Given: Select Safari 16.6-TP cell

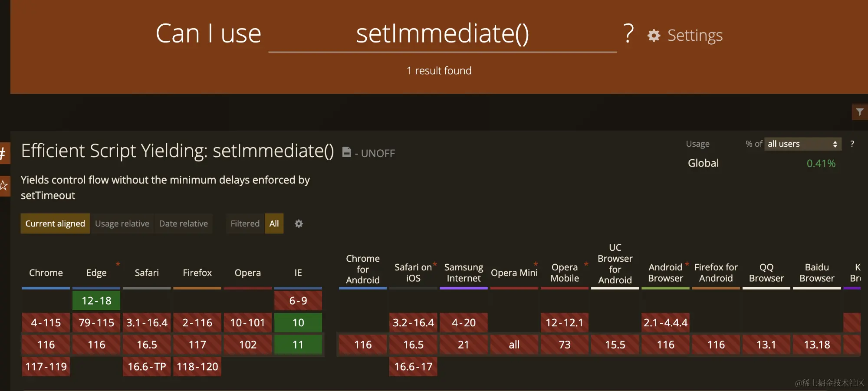Looking at the screenshot, I should pyautogui.click(x=147, y=367).
